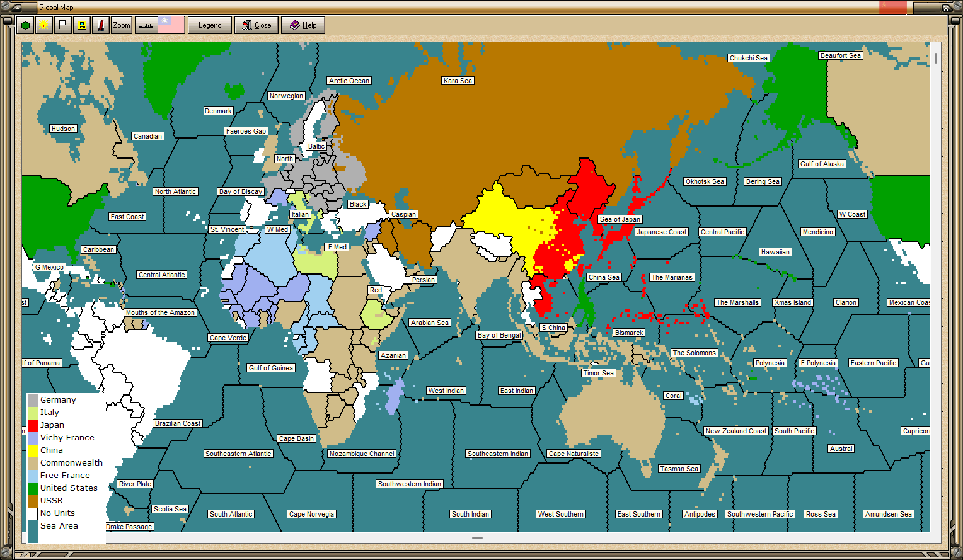Viewport: 963px width, 560px height.
Task: Toggle the yellow sun weather icon
Action: (43, 25)
